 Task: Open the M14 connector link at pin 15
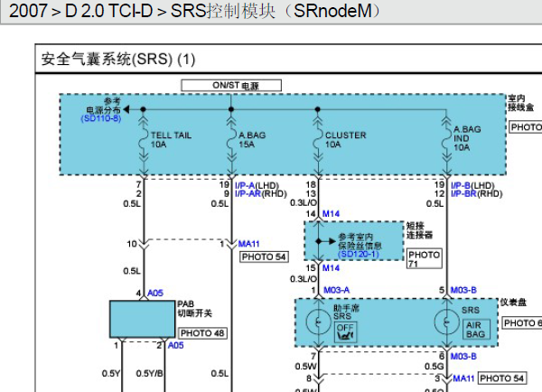click(x=331, y=268)
